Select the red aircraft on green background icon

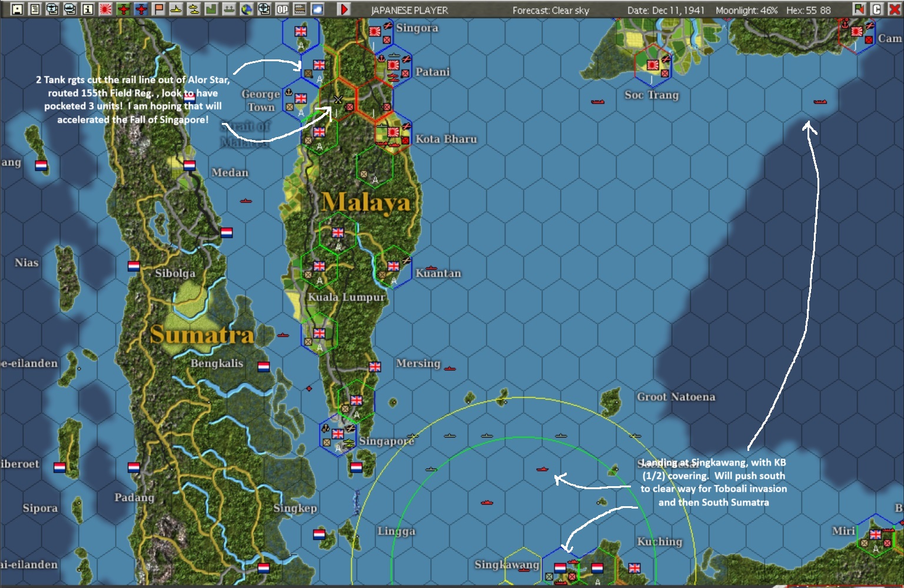(x=123, y=9)
